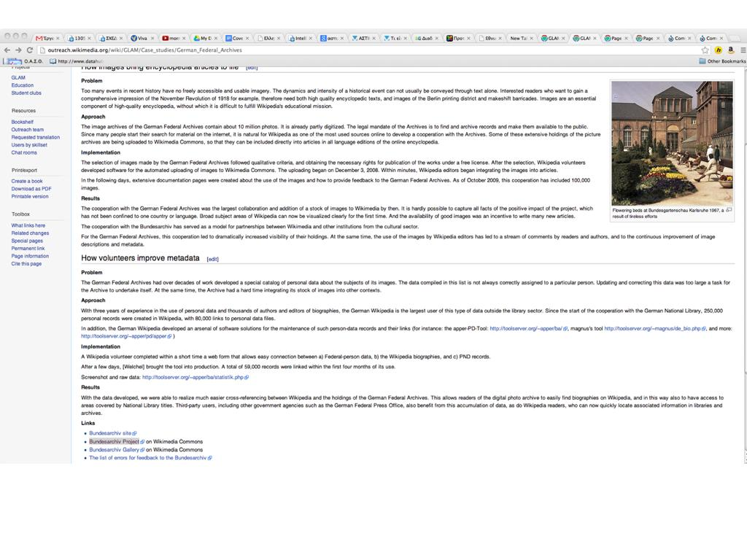Click Create a book
This screenshot has width=747, height=560.
coord(27,181)
